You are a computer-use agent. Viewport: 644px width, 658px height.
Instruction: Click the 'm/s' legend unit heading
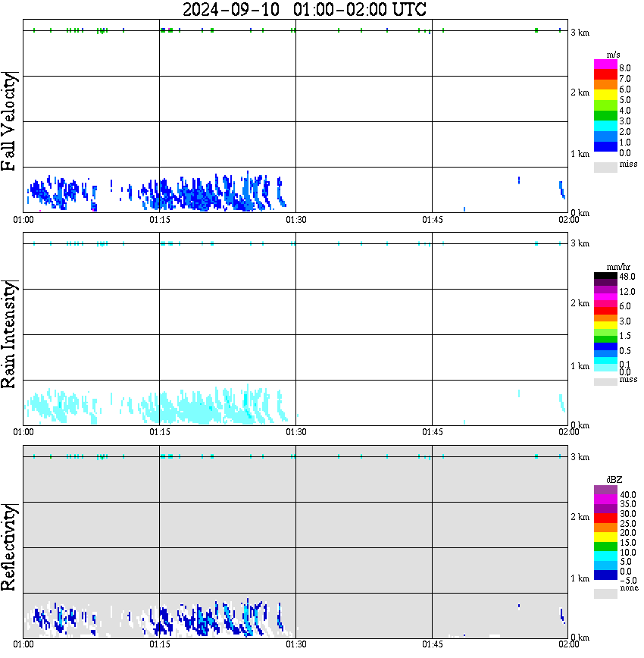point(613,55)
